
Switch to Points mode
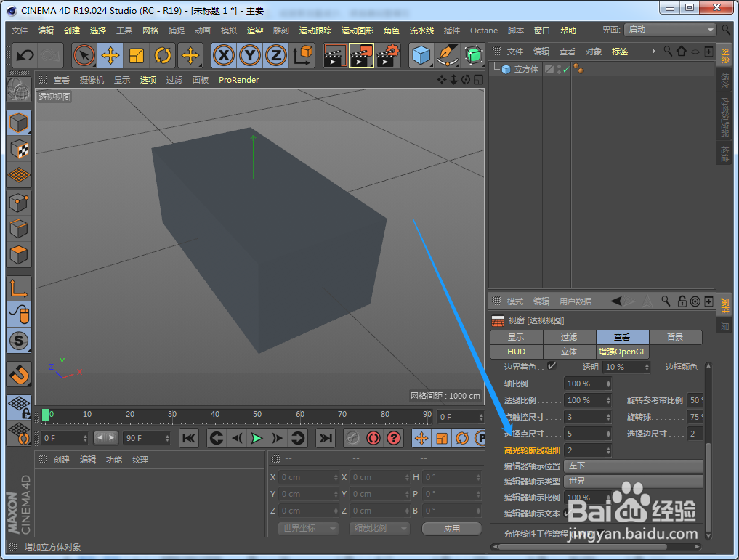[x=19, y=203]
